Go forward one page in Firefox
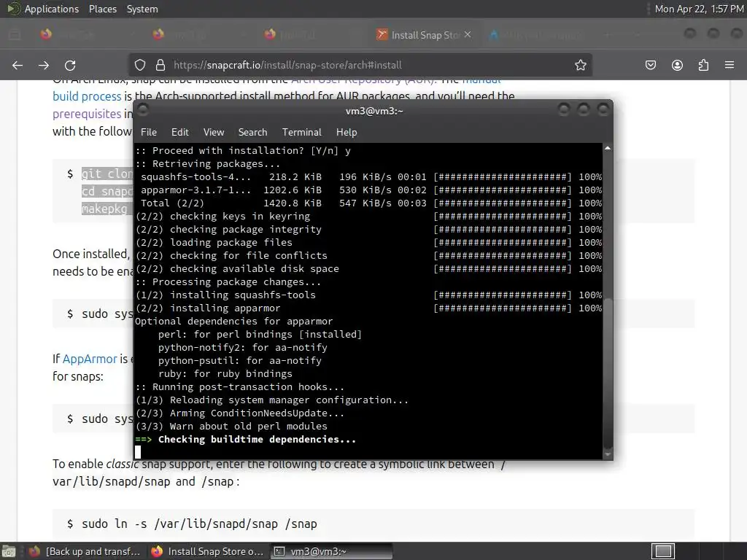This screenshot has height=560, width=747. point(44,65)
